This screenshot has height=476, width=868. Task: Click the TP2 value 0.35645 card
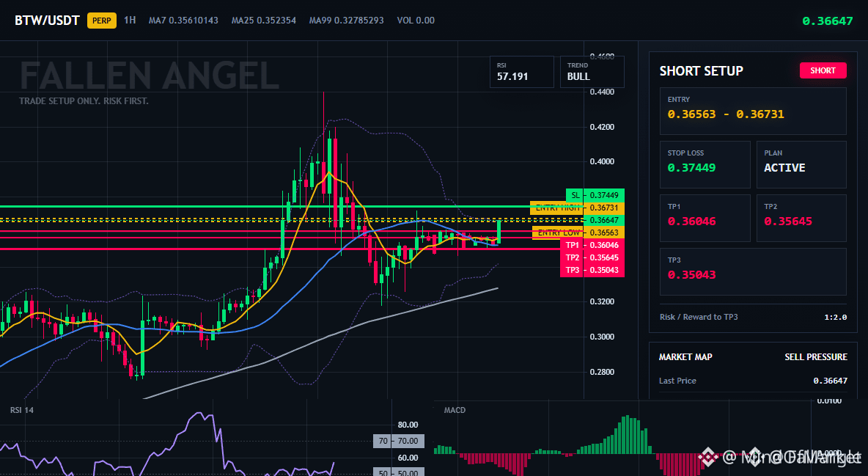pyautogui.click(x=801, y=218)
